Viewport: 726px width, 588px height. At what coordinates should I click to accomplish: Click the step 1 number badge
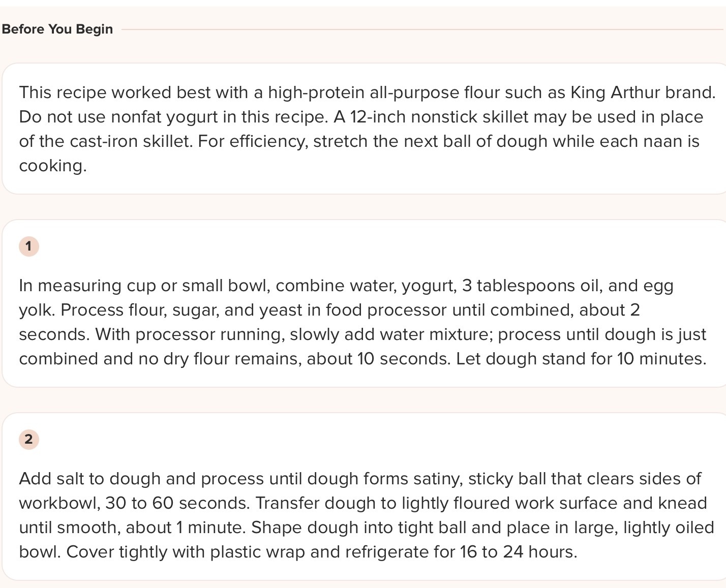click(x=29, y=246)
